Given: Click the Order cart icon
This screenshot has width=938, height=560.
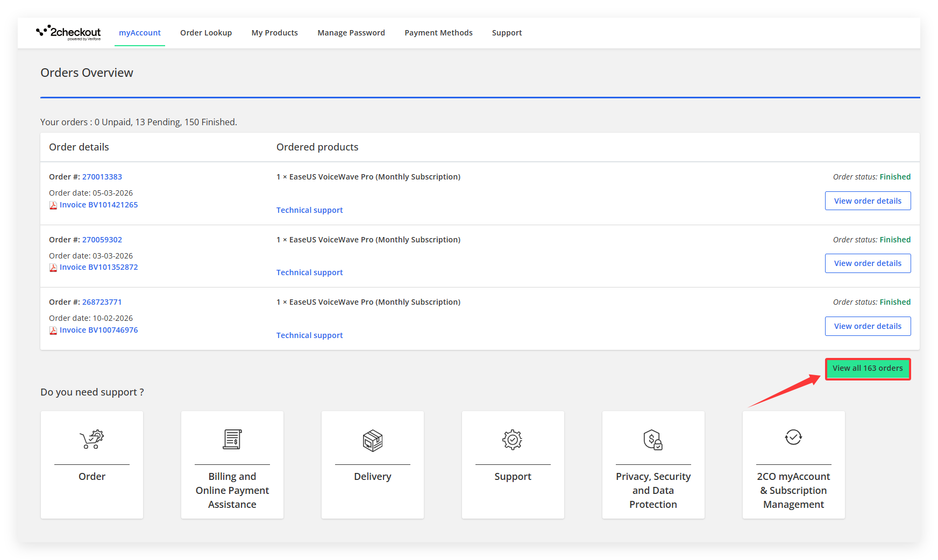Looking at the screenshot, I should pos(92,439).
